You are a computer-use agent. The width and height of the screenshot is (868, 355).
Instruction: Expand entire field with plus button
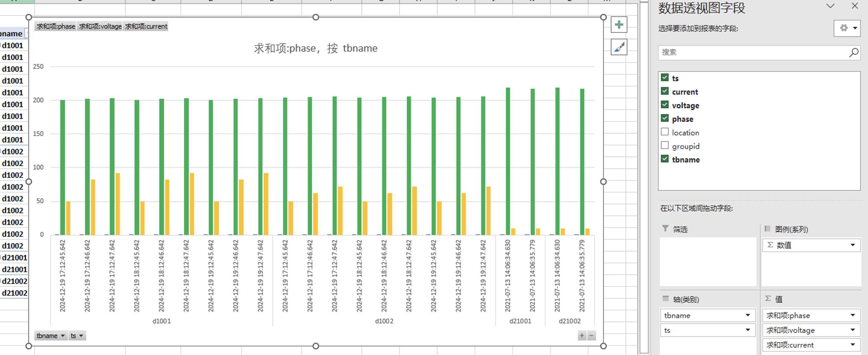(x=582, y=336)
